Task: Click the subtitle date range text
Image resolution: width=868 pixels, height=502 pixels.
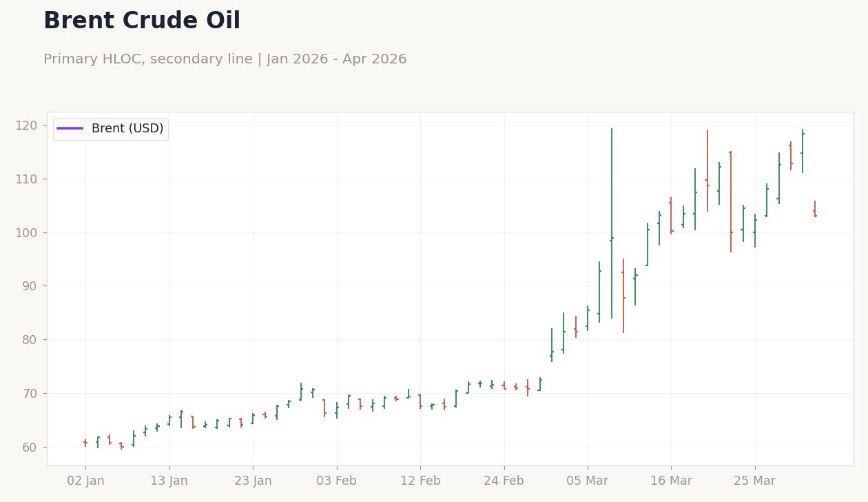Action: pos(225,59)
